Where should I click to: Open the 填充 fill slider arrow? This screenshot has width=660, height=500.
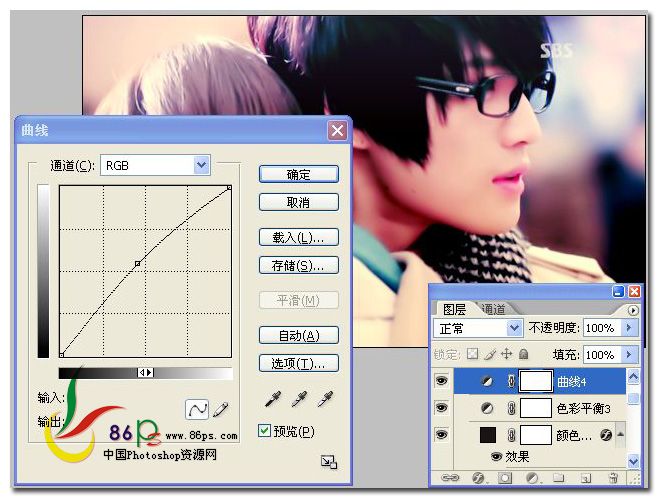pos(629,354)
